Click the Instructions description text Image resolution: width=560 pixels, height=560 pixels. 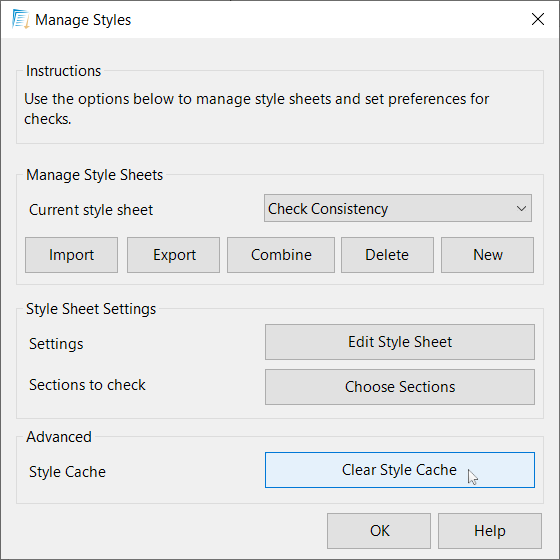click(256, 109)
